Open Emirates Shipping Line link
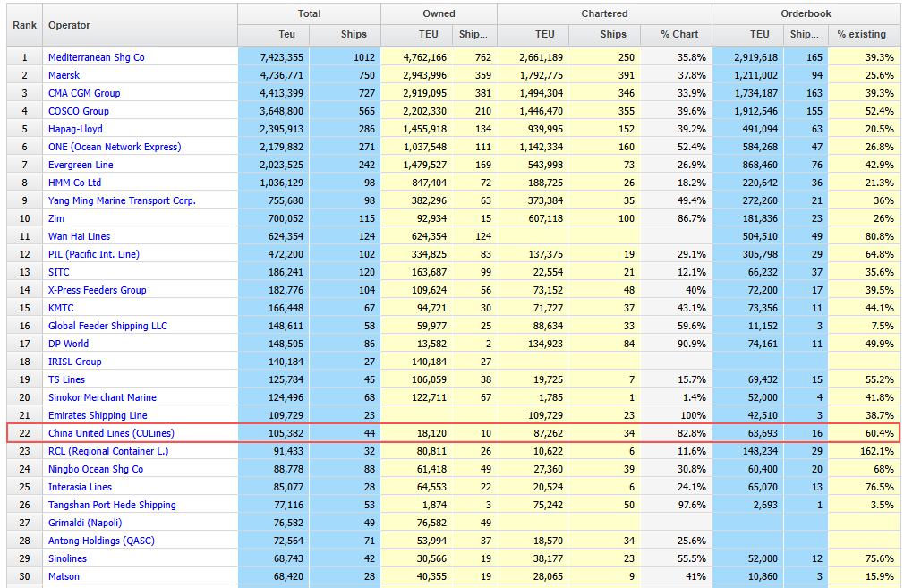The width and height of the screenshot is (904, 588). 98,414
